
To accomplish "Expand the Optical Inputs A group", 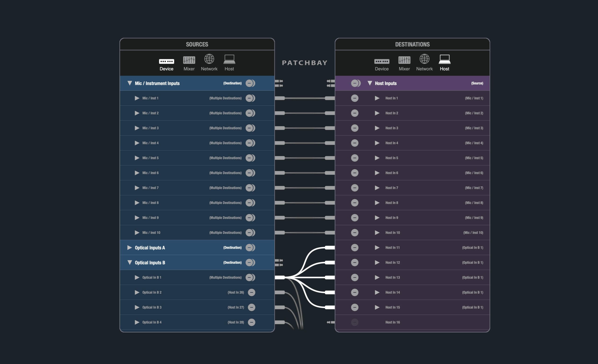I will 130,247.
